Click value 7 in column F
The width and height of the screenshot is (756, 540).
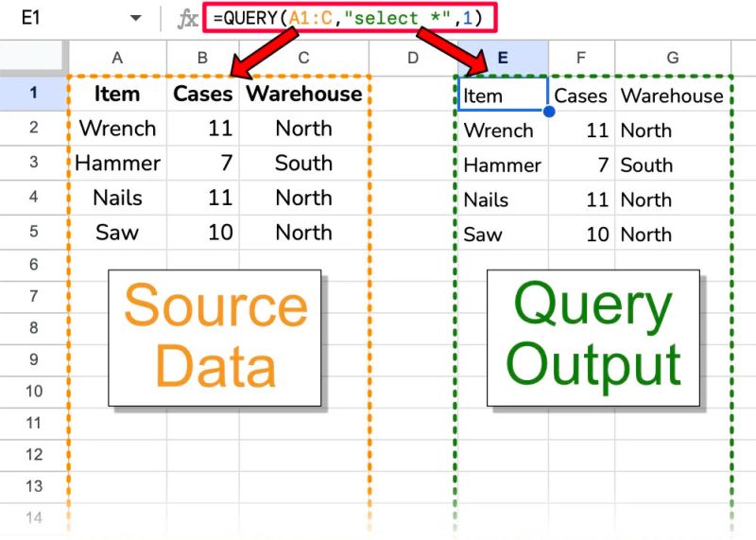(x=581, y=165)
